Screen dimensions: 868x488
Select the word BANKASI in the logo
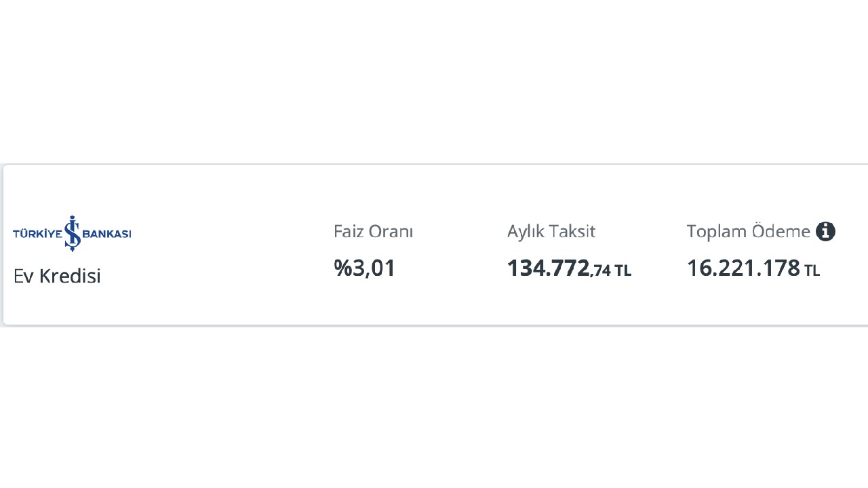pyautogui.click(x=106, y=234)
